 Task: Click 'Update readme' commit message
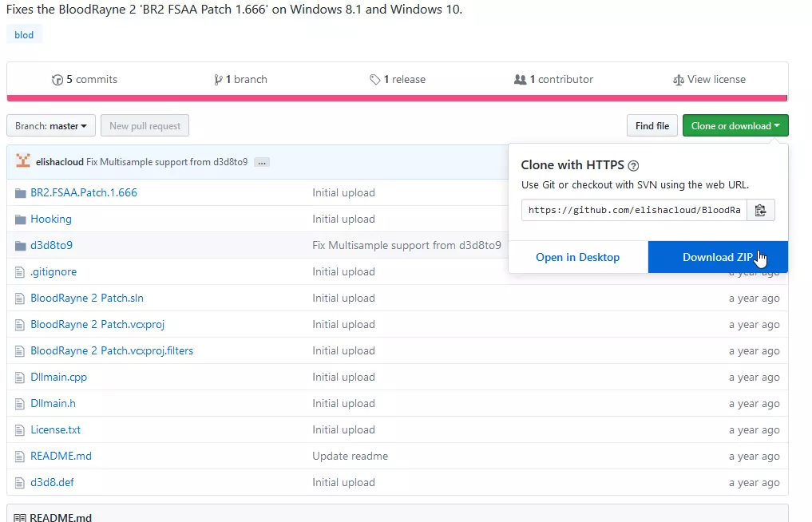coord(350,457)
